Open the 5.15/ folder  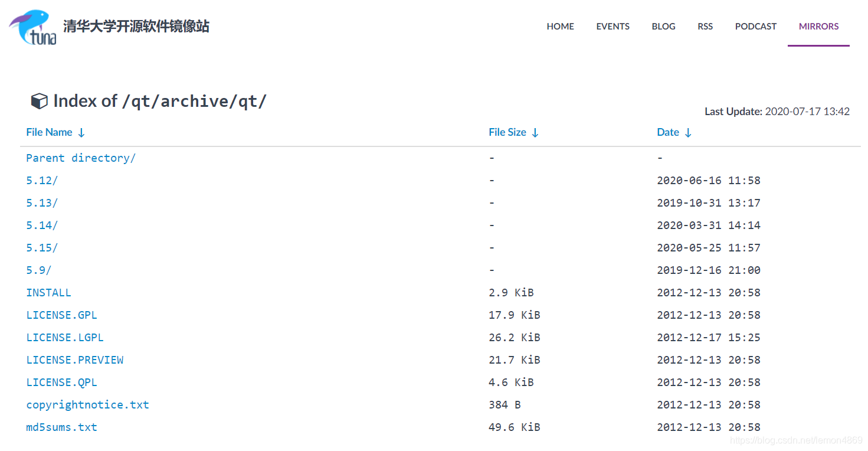[42, 248]
